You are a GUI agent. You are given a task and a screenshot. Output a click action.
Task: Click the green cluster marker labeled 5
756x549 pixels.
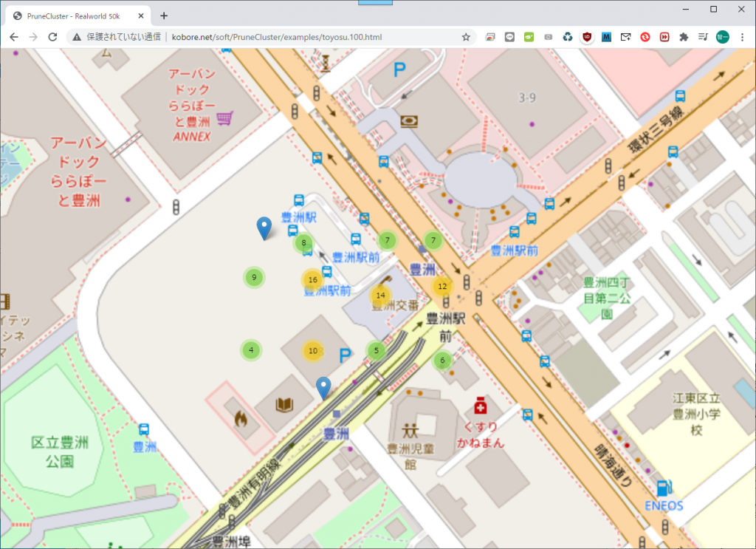pos(377,350)
